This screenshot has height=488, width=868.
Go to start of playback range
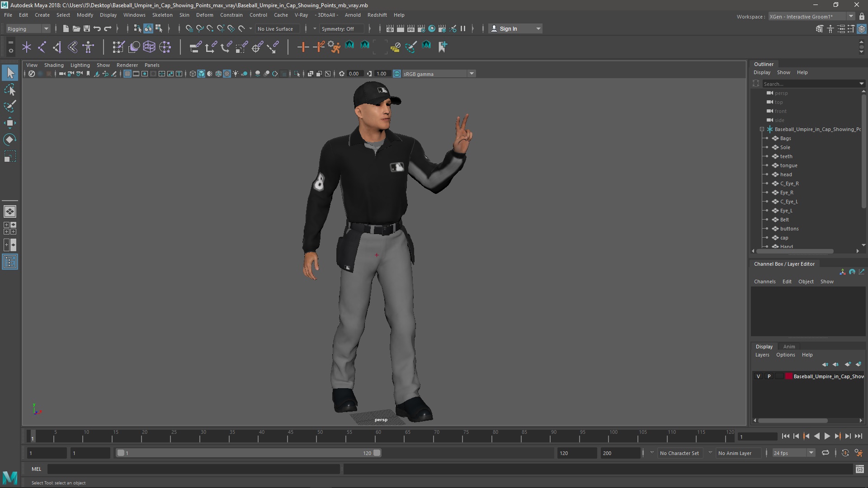click(x=785, y=436)
